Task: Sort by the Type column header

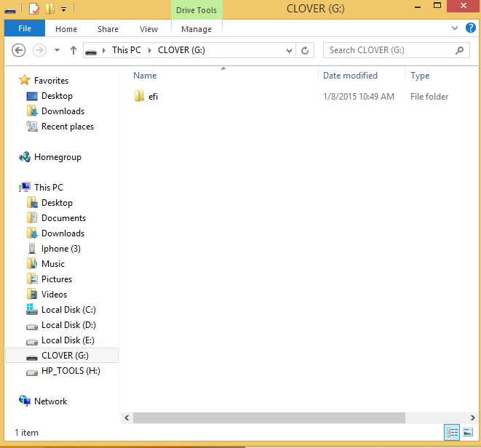Action: point(420,76)
